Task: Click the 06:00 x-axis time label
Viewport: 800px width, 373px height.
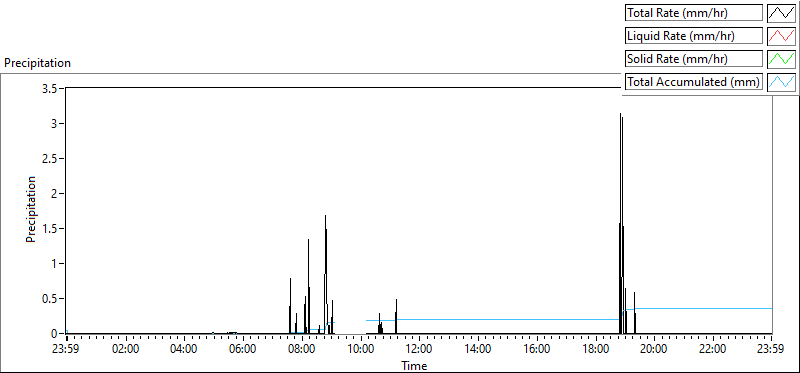Action: 243,350
